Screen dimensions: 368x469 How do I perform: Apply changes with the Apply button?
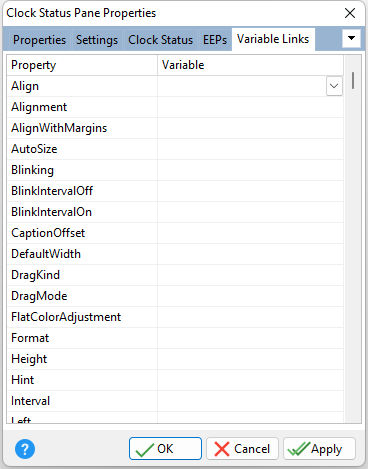click(x=319, y=449)
